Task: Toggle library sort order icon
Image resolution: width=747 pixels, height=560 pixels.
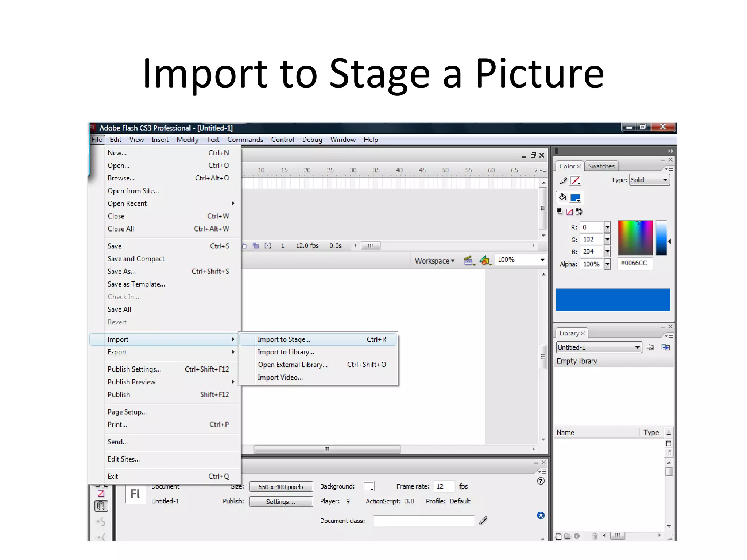Action: [x=669, y=432]
